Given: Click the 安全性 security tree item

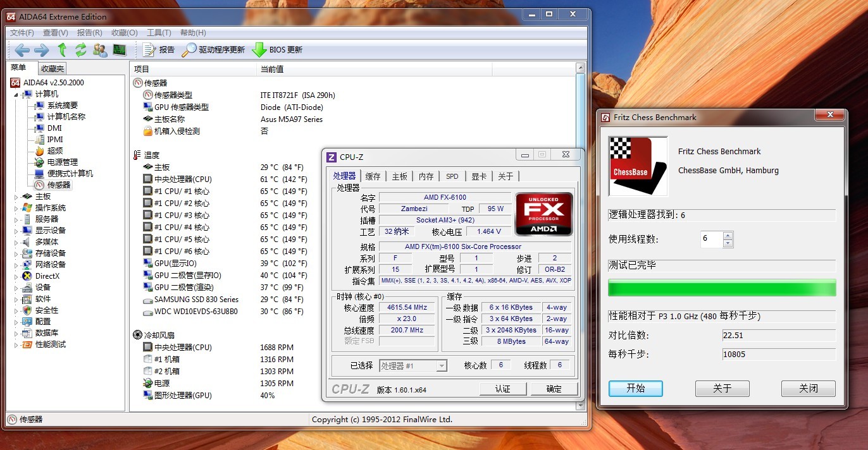Looking at the screenshot, I should [x=47, y=310].
